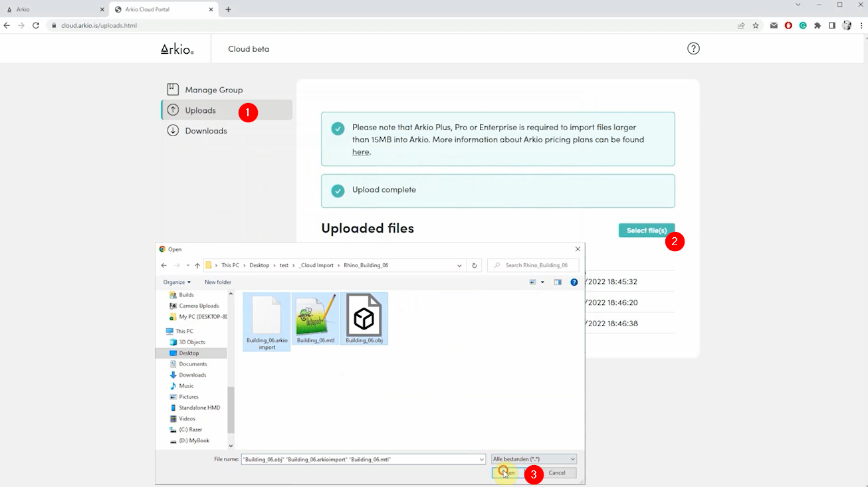Expand the File name history dropdown arrow
Screen dimensions: 868x487
coord(482,459)
